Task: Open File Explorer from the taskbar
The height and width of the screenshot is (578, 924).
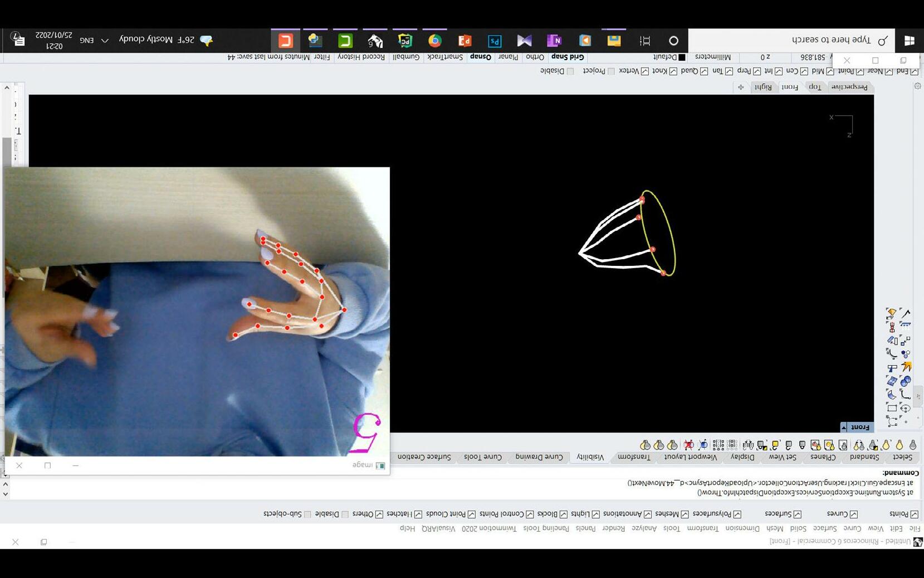Action: 614,41
